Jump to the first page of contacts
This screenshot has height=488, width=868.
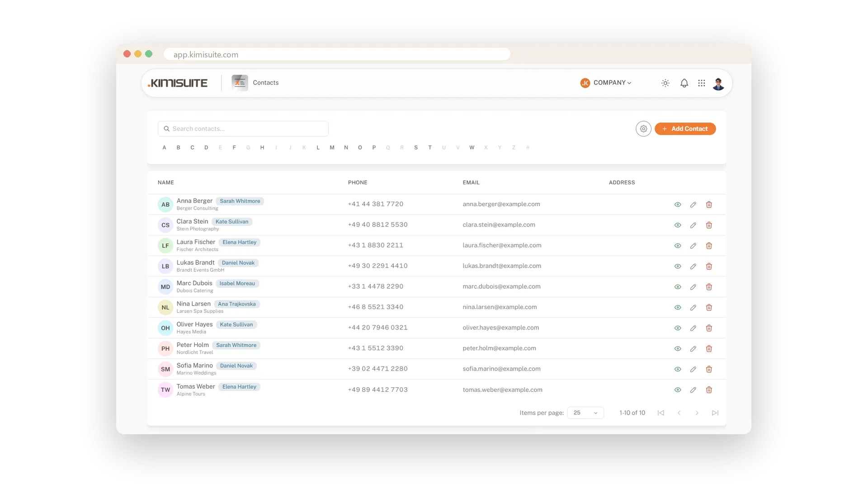[660, 413]
